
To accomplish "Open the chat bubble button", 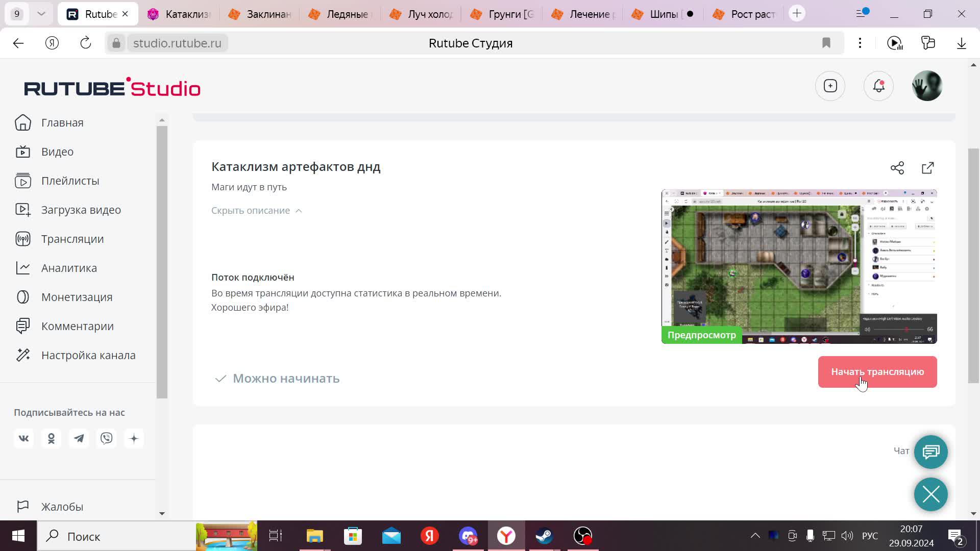I will tap(930, 452).
